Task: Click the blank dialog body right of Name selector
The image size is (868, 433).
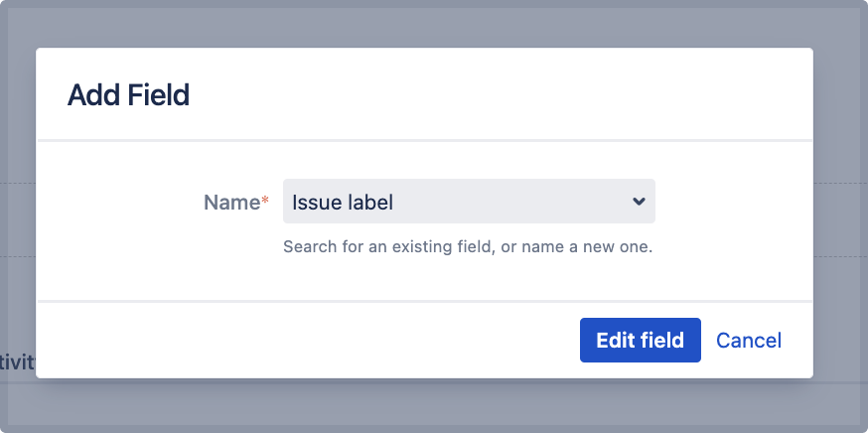Action: (735, 203)
